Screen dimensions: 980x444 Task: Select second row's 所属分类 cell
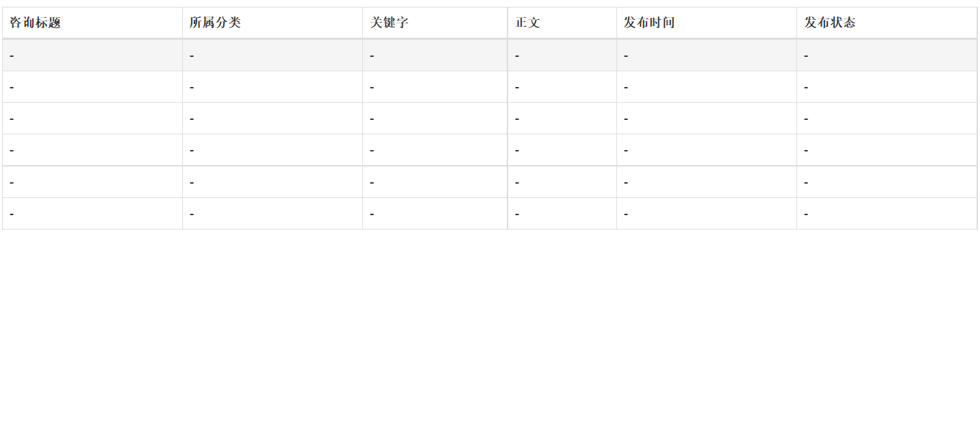(x=273, y=87)
